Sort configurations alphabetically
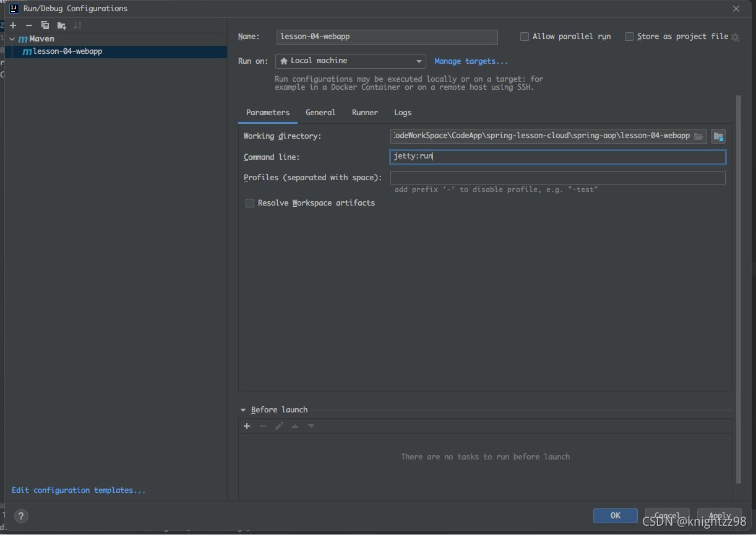756x535 pixels. pyautogui.click(x=77, y=25)
